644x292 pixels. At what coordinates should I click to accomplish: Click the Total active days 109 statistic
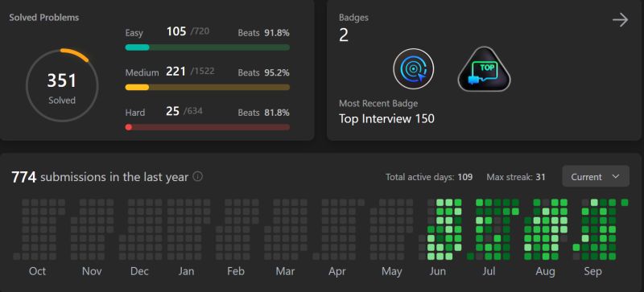(x=429, y=177)
